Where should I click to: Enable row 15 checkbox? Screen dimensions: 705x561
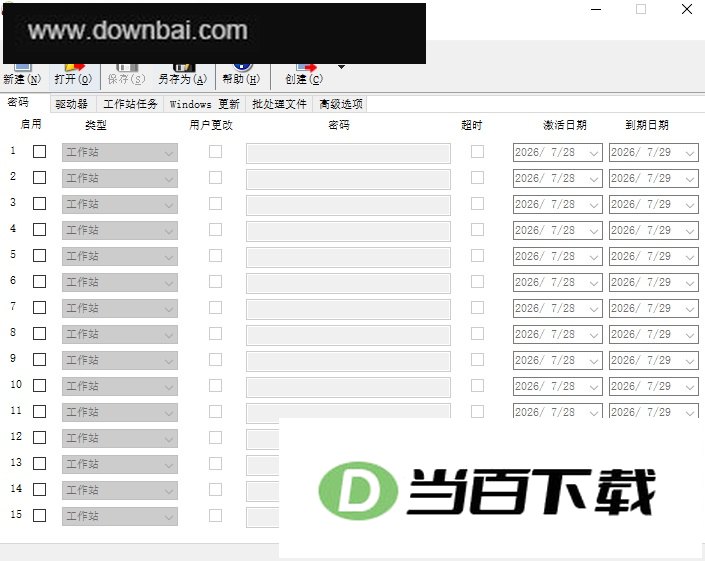(40, 516)
